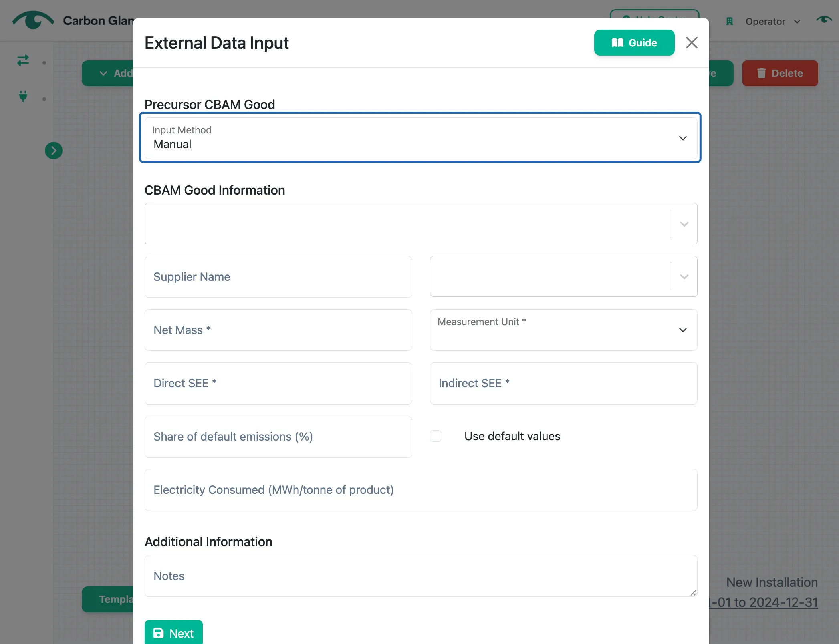Viewport: 839px width, 644px height.
Task: Click the book icon on Guide button
Action: coord(617,43)
